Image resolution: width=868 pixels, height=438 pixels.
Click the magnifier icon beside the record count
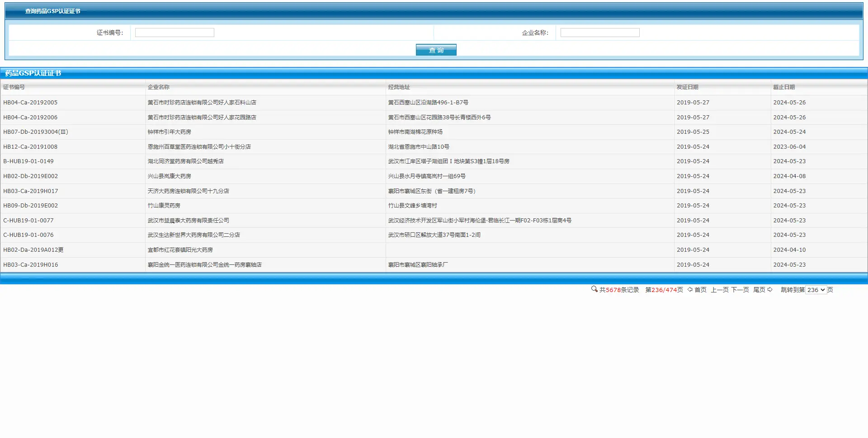[x=594, y=289]
